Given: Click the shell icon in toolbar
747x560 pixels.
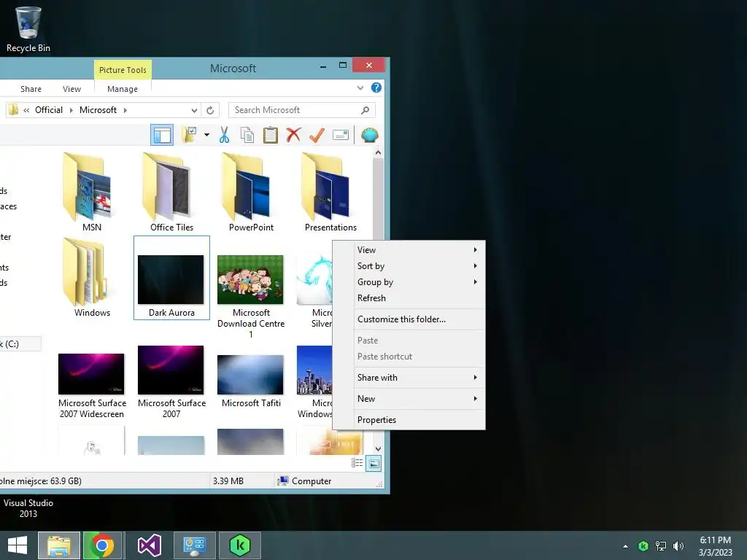Looking at the screenshot, I should (x=370, y=135).
